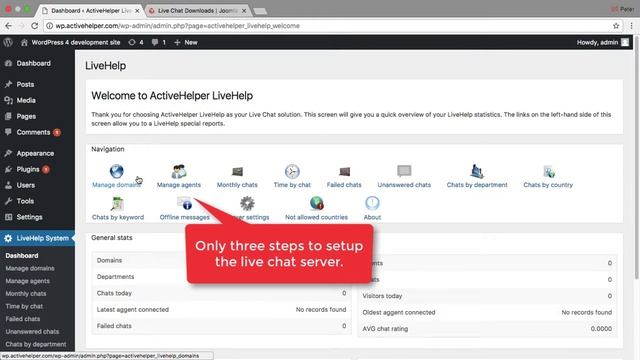Open Manage agents icon in Navigation
This screenshot has width=640, height=360.
tap(179, 171)
